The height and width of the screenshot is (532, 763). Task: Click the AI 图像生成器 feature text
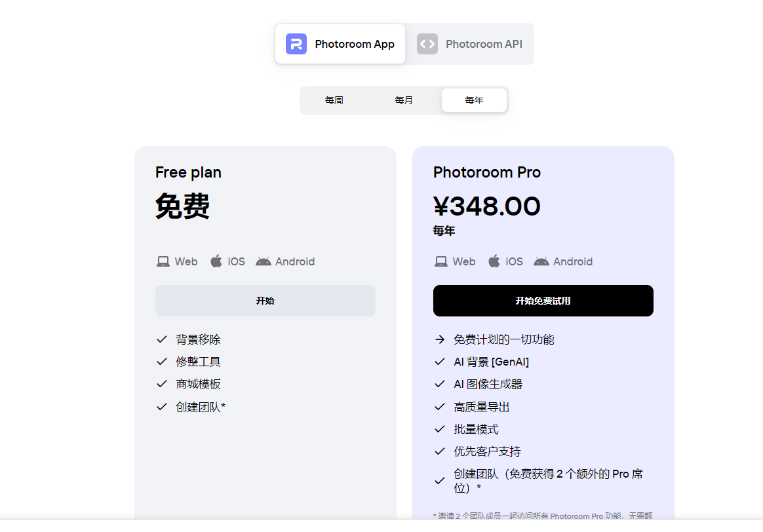pyautogui.click(x=488, y=384)
